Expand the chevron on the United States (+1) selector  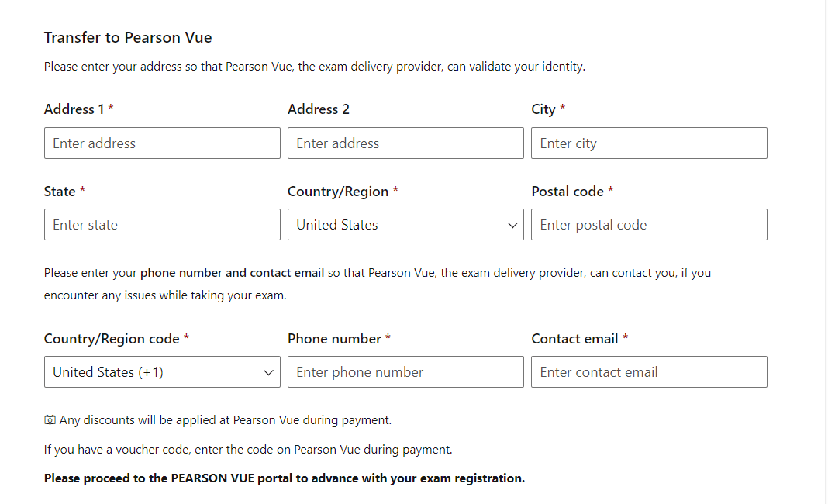tap(268, 372)
